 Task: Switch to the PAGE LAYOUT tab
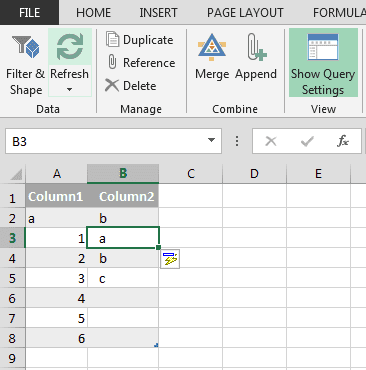(x=245, y=13)
